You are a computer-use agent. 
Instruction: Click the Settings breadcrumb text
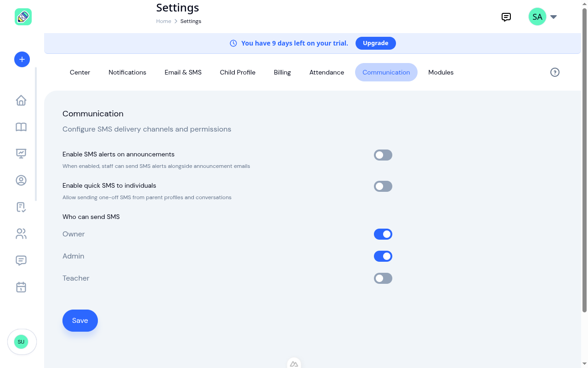click(x=191, y=21)
